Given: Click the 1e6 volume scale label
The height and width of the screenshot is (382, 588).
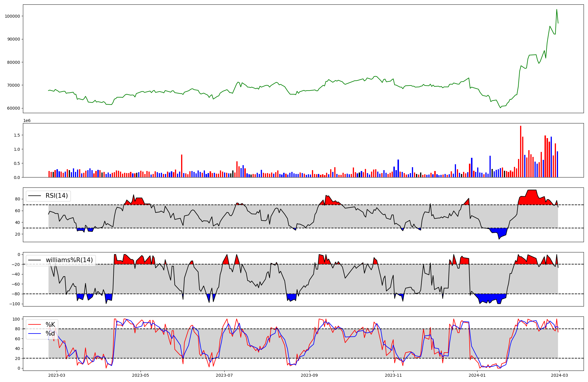Looking at the screenshot, I should 27,120.
